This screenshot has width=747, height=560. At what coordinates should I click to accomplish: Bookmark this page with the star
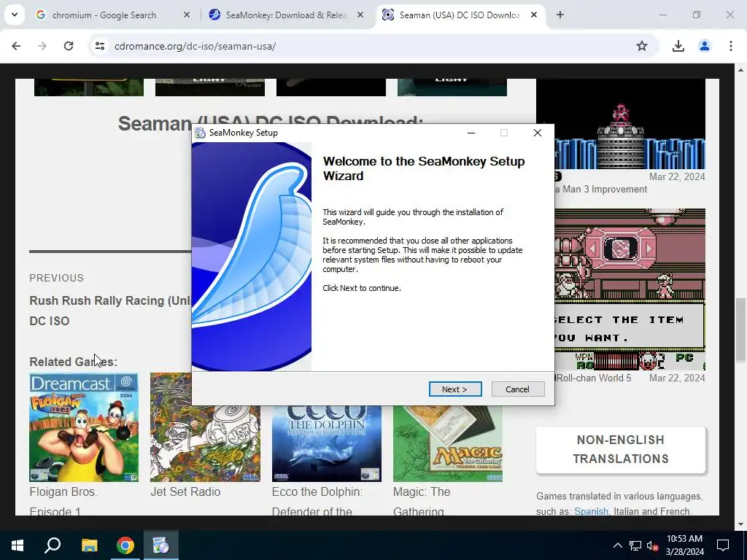click(x=642, y=46)
